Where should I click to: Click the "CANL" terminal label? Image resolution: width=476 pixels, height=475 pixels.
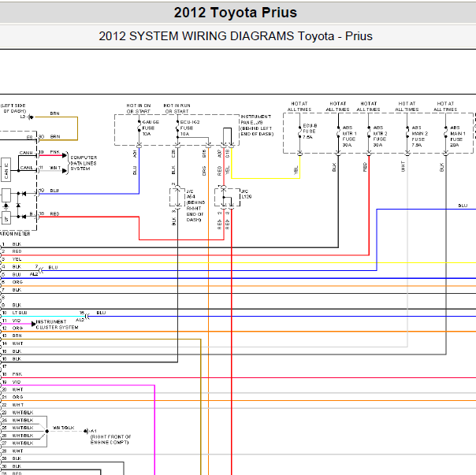point(27,168)
